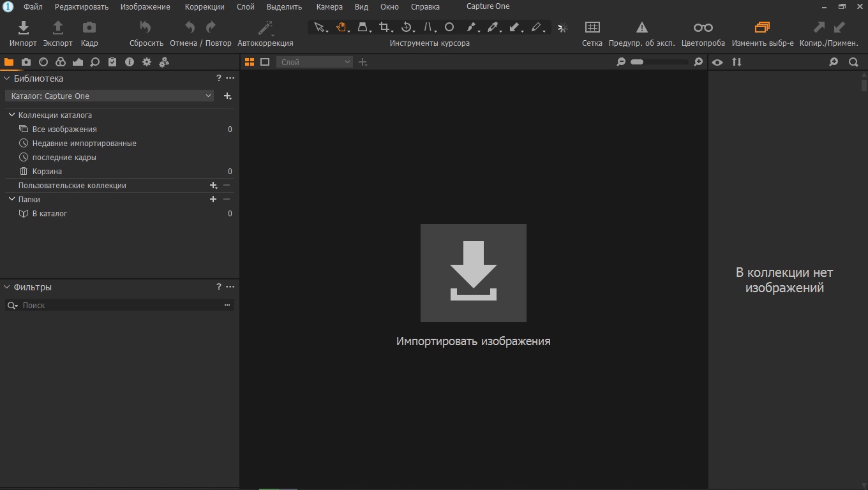Click the Auto-correction magic wand icon
The height and width of the screenshot is (490, 868).
[265, 27]
